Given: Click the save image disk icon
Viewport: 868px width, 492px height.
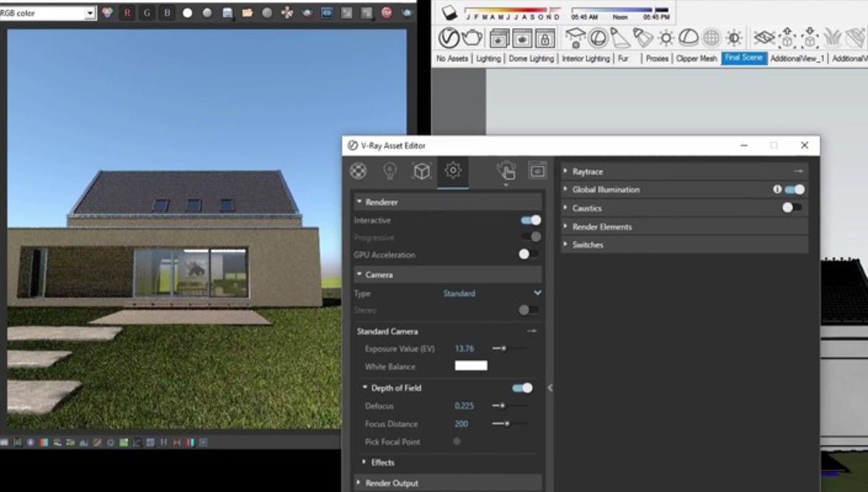Looking at the screenshot, I should pyautogui.click(x=227, y=12).
